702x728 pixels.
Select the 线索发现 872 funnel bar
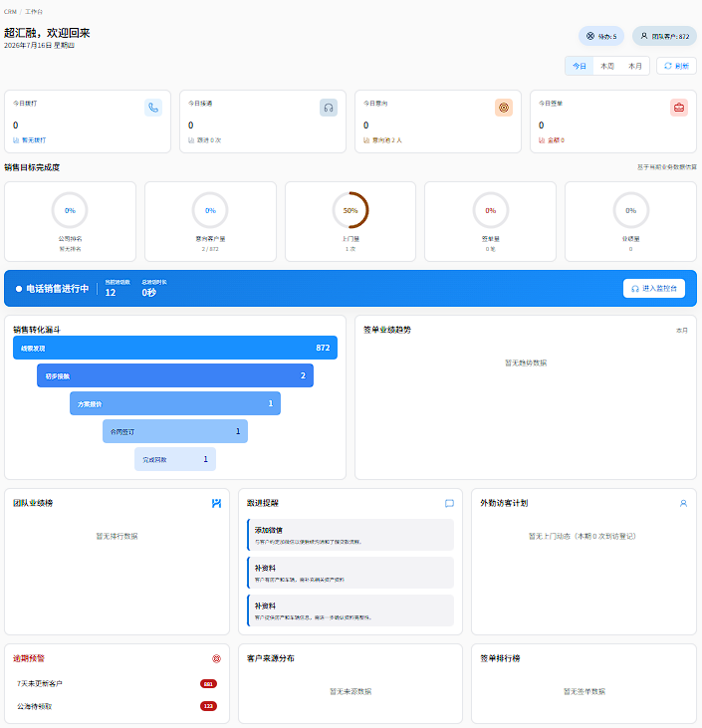coord(175,348)
